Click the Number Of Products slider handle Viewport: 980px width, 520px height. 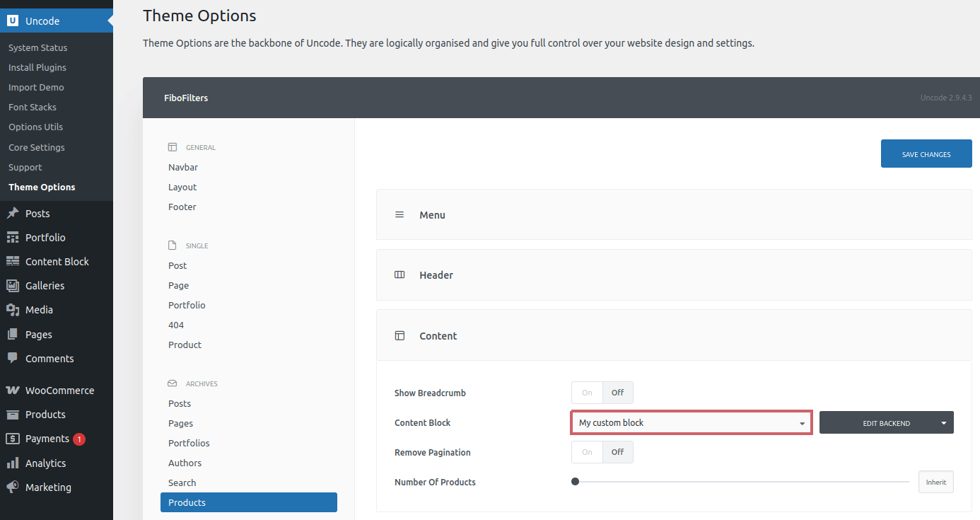pyautogui.click(x=575, y=482)
